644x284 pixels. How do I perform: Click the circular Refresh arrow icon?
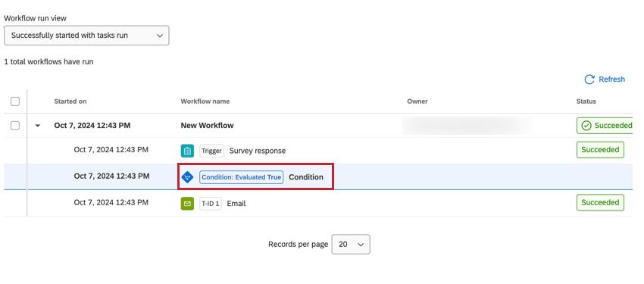[589, 80]
